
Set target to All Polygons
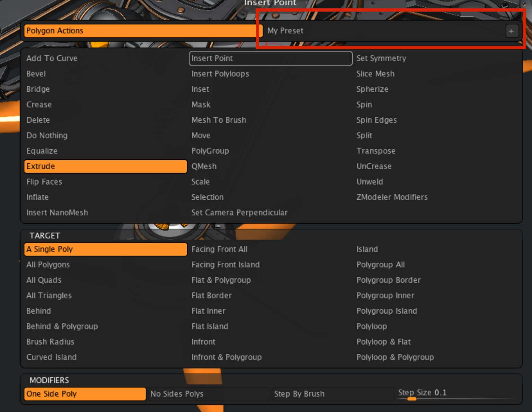48,264
